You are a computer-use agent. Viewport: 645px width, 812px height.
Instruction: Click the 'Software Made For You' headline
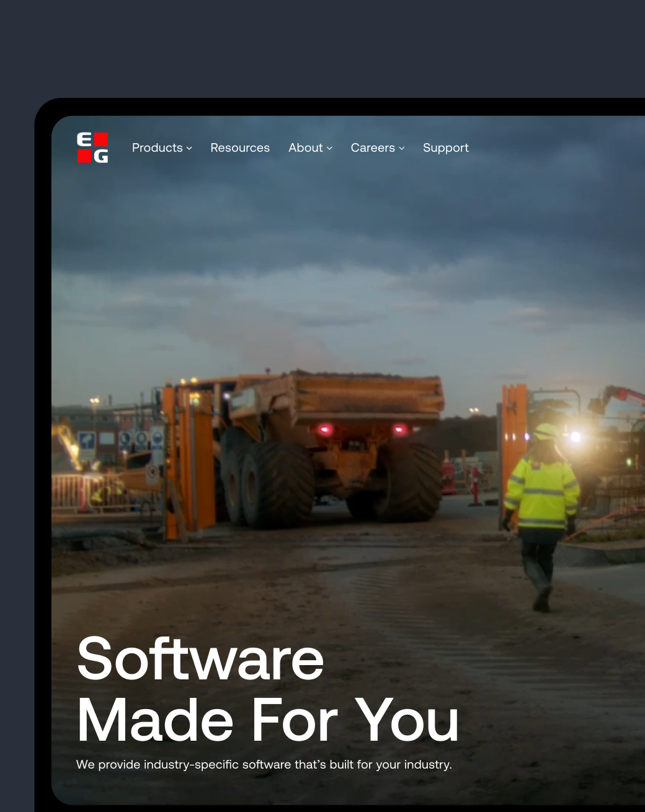(x=268, y=689)
